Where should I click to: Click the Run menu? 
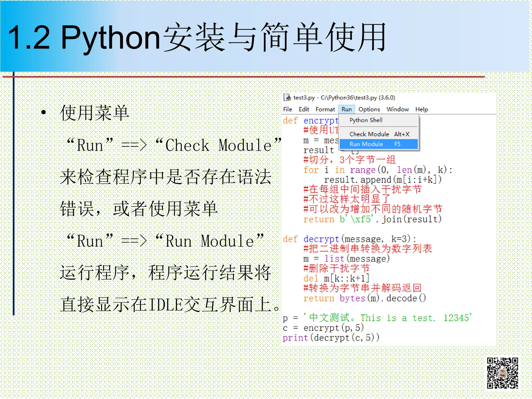pos(347,109)
